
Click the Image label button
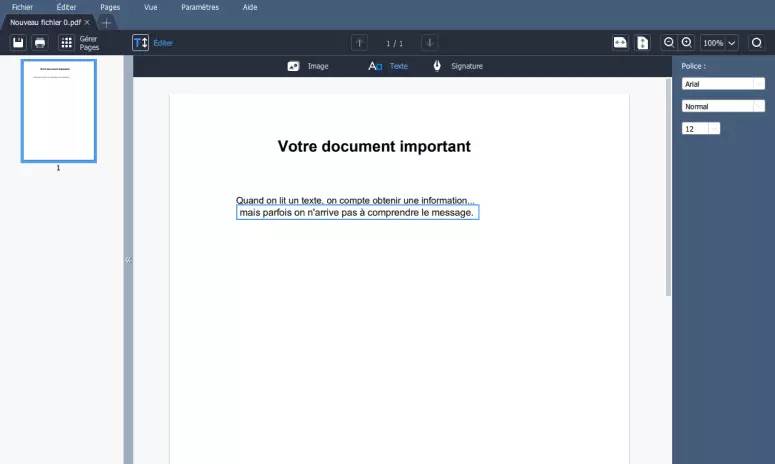(x=318, y=66)
